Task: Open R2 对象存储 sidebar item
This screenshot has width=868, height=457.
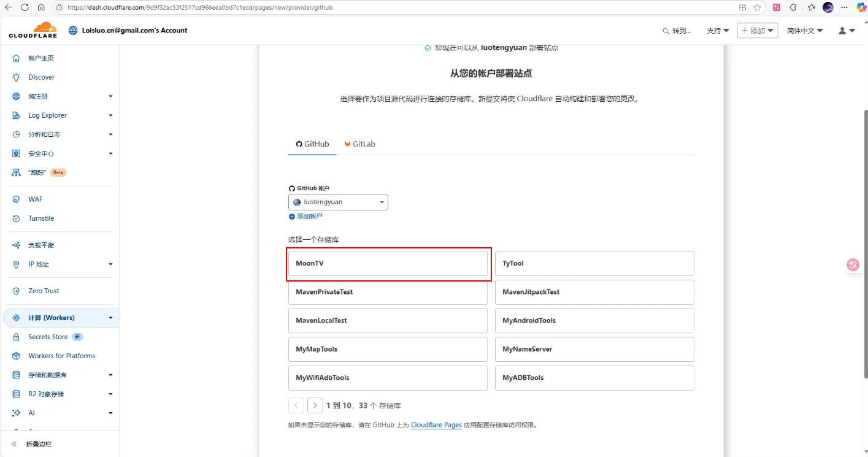Action: click(60, 394)
